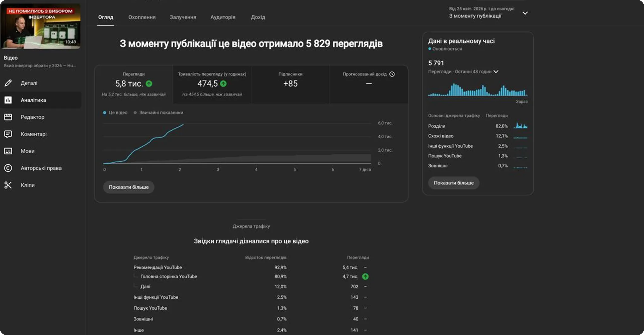Screen dimensions: 644x335
Task: Select the Перегляди metric card
Action: (134, 84)
